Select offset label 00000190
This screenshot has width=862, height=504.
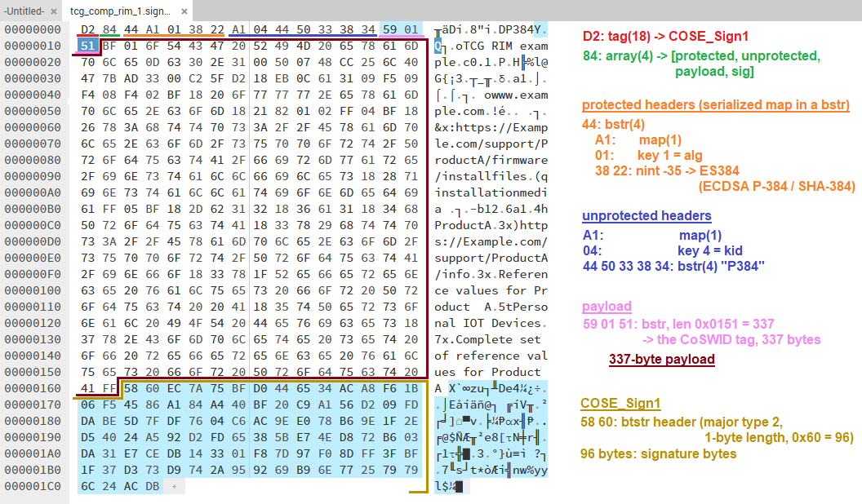tap(33, 438)
